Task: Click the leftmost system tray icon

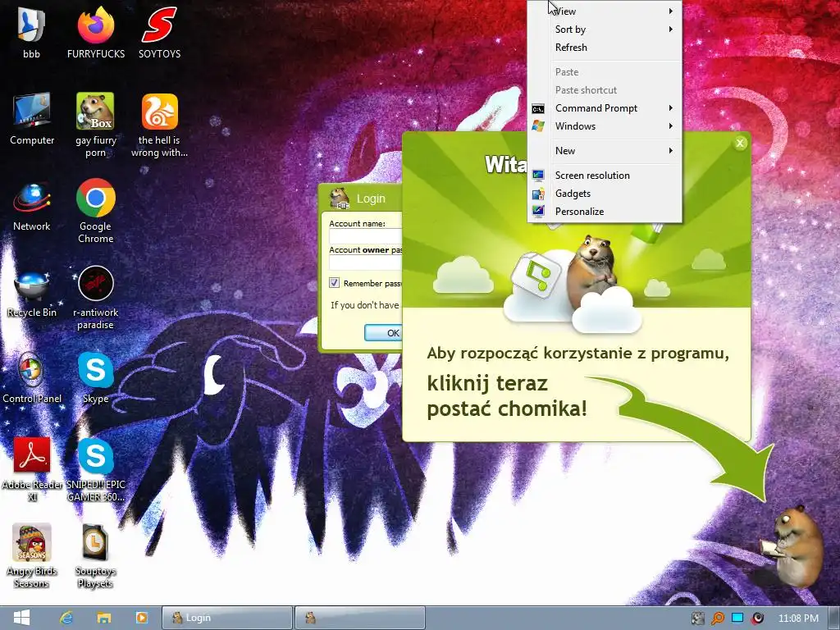Action: point(697,619)
